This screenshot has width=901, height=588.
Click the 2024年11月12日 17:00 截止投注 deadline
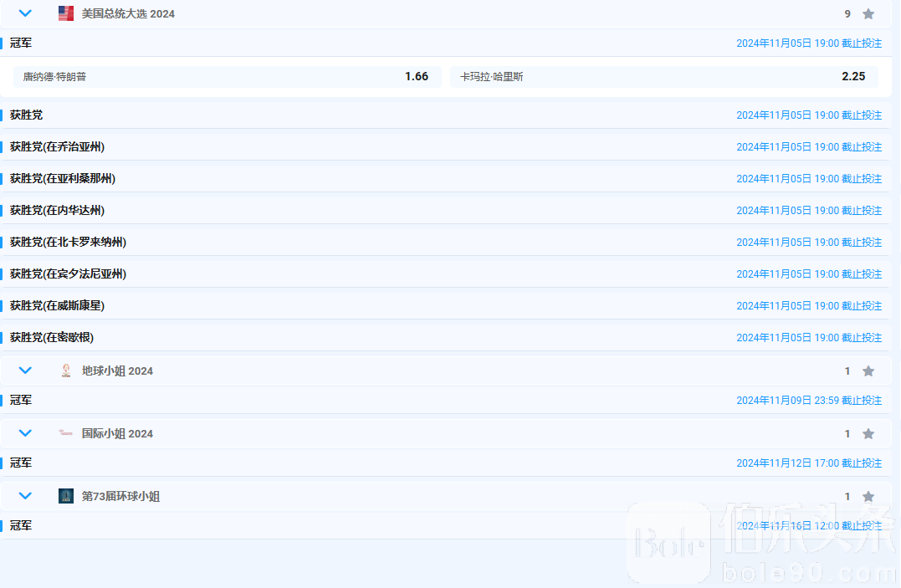pos(809,463)
